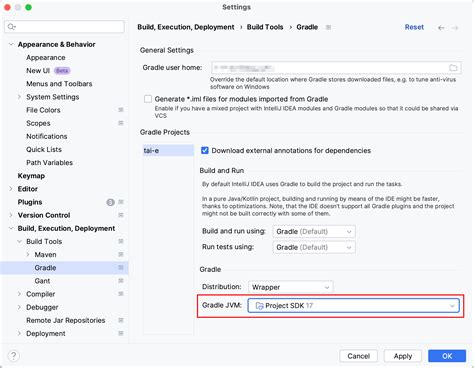
Task: Click the folder browse icon for Gradle user home
Action: [x=453, y=68]
